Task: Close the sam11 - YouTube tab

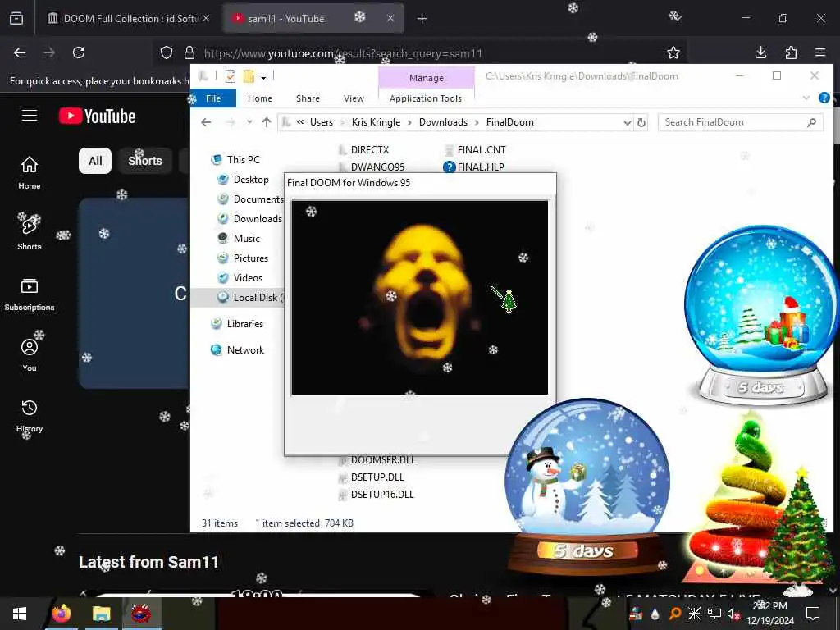Action: pos(390,18)
